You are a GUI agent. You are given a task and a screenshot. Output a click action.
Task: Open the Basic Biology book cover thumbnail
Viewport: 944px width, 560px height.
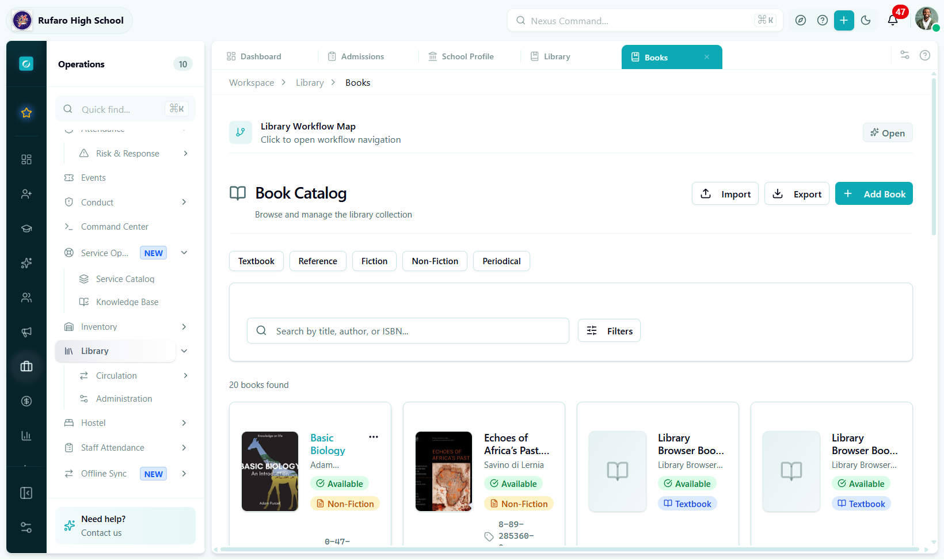point(270,471)
